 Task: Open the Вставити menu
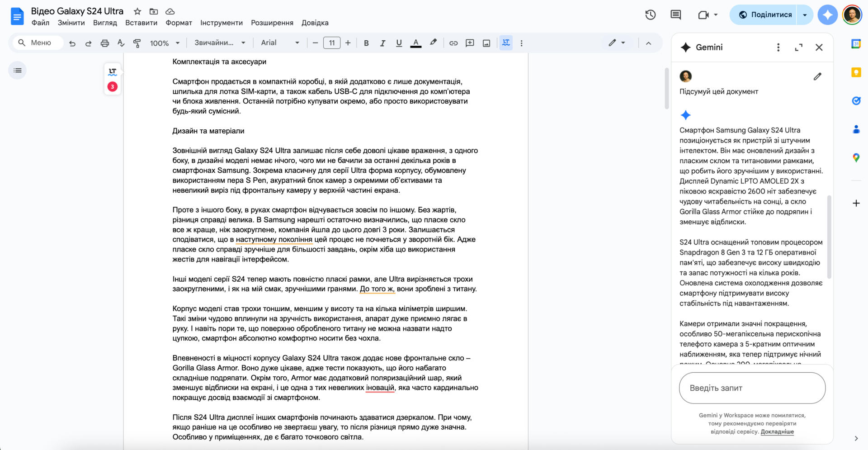click(x=141, y=23)
